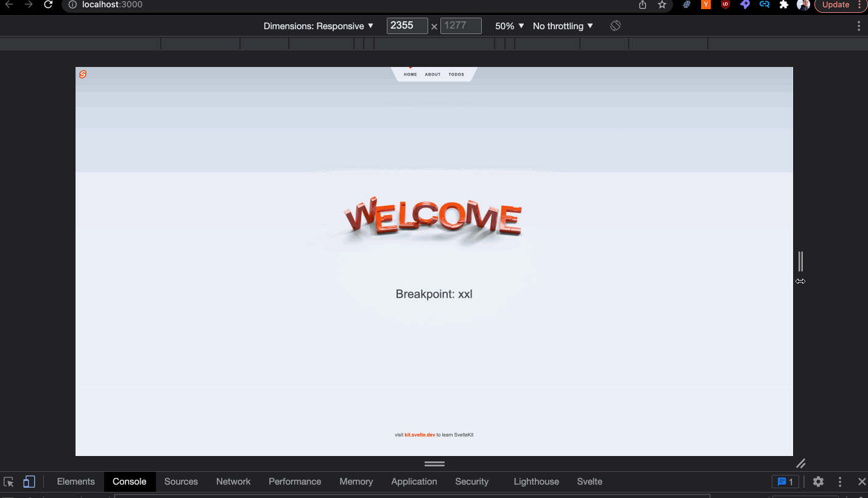Screen dimensions: 868x498
Task: Open the TODOS nav link
Action: 456,74
